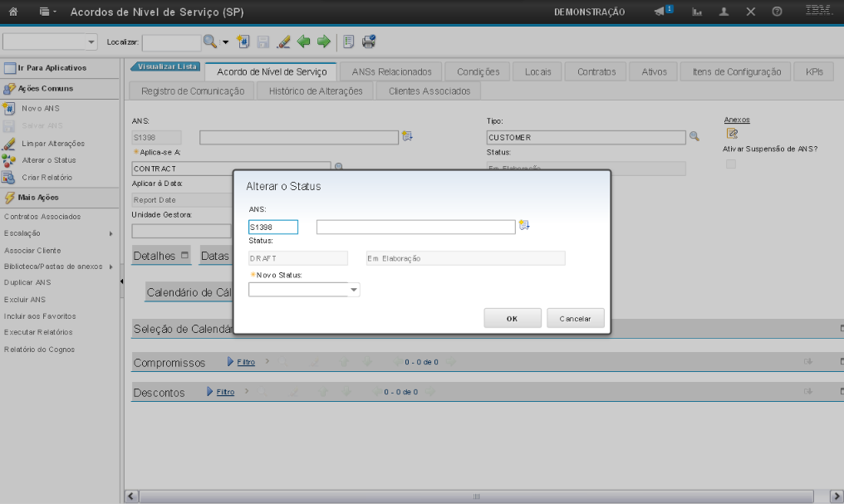Go to next record with green right arrow
Viewport: 844px width, 504px height.
click(x=323, y=42)
